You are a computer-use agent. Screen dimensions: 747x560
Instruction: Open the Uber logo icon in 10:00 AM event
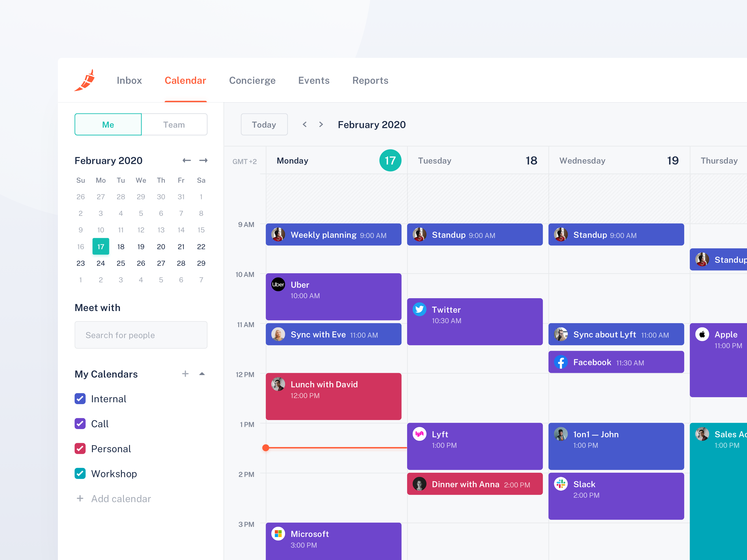coord(278,285)
